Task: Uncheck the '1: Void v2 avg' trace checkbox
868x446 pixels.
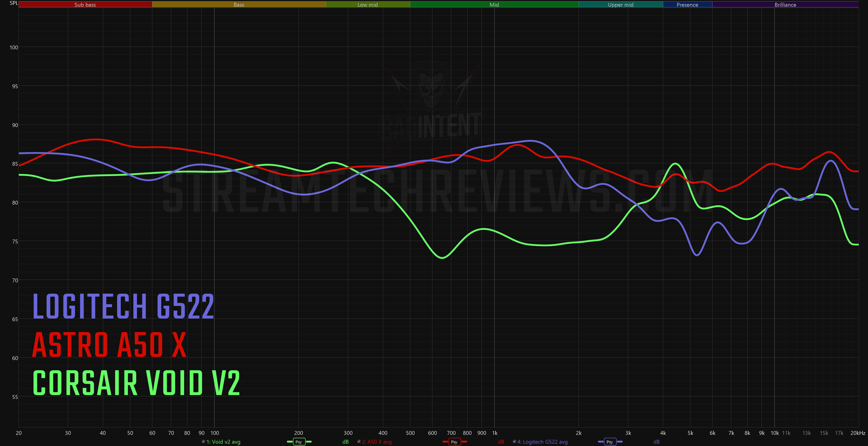Action: click(x=203, y=441)
